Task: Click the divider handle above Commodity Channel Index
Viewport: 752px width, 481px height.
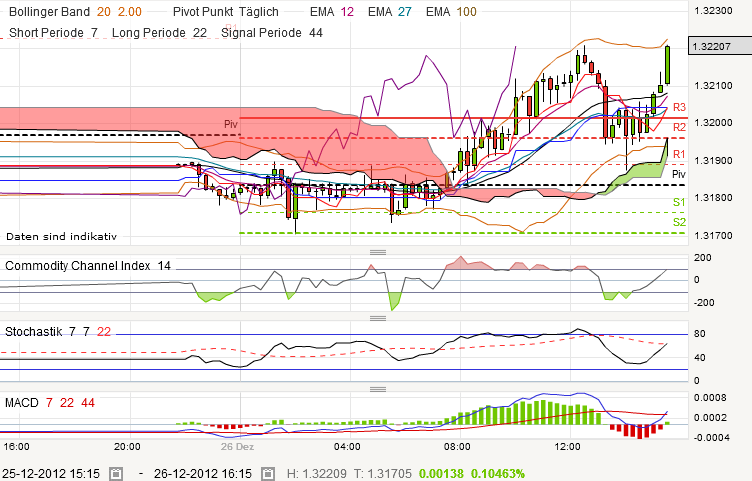Action: (x=378, y=252)
